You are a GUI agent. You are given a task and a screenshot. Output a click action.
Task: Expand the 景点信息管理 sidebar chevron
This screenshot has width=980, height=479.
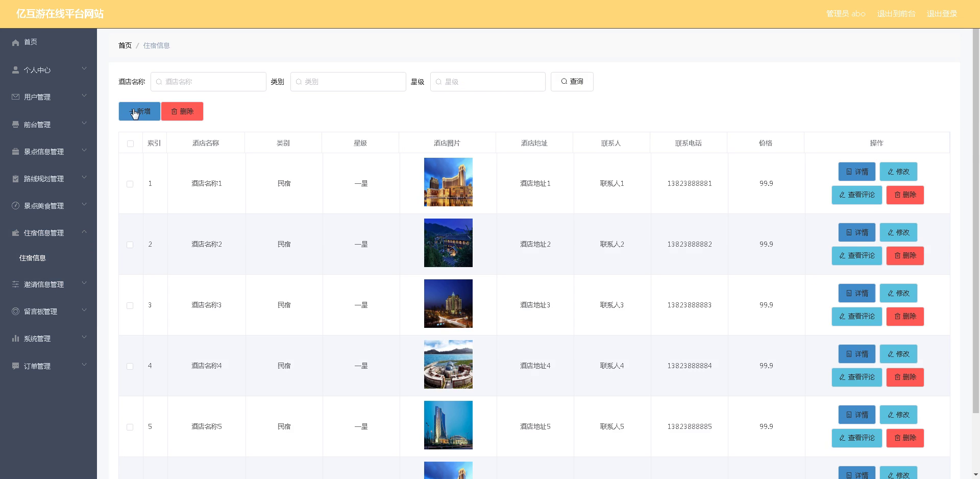(84, 150)
